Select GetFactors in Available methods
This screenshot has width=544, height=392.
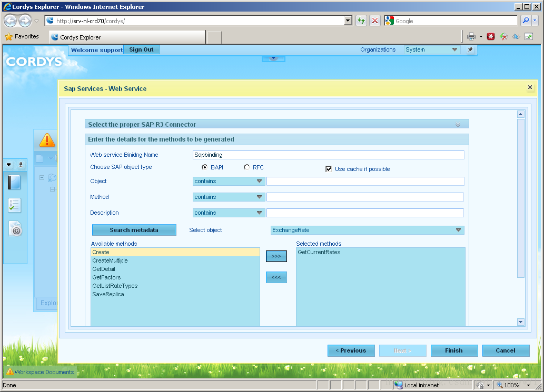[x=175, y=277]
